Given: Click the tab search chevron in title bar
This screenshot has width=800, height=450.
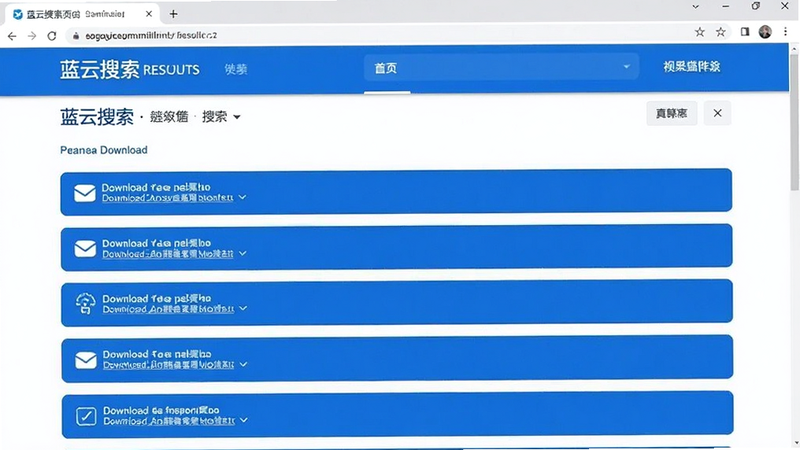Looking at the screenshot, I should pyautogui.click(x=695, y=7).
